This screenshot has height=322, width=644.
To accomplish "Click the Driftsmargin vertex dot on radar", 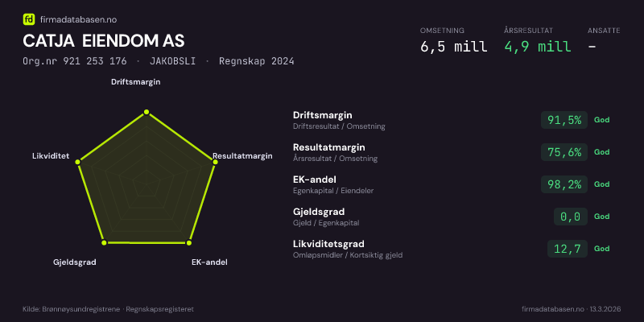I will [x=146, y=112].
